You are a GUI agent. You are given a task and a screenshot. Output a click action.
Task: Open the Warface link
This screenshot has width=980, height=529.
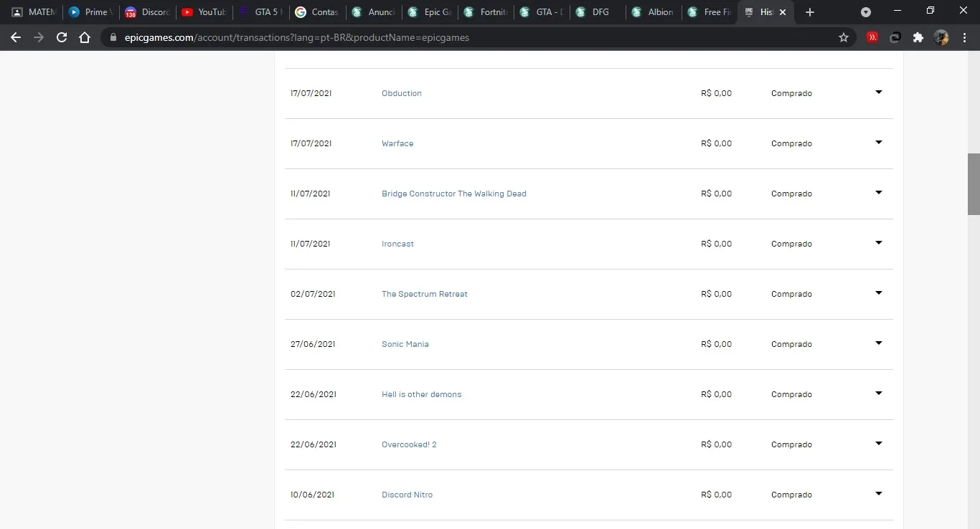397,143
